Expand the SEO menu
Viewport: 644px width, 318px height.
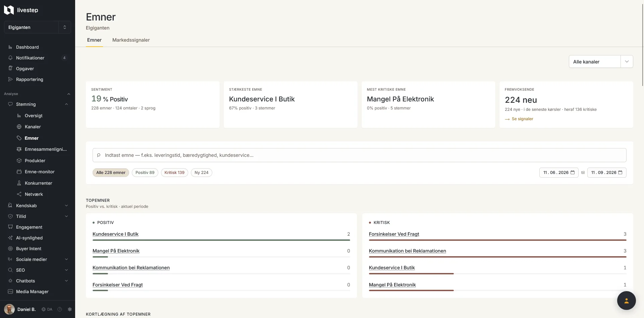point(66,270)
